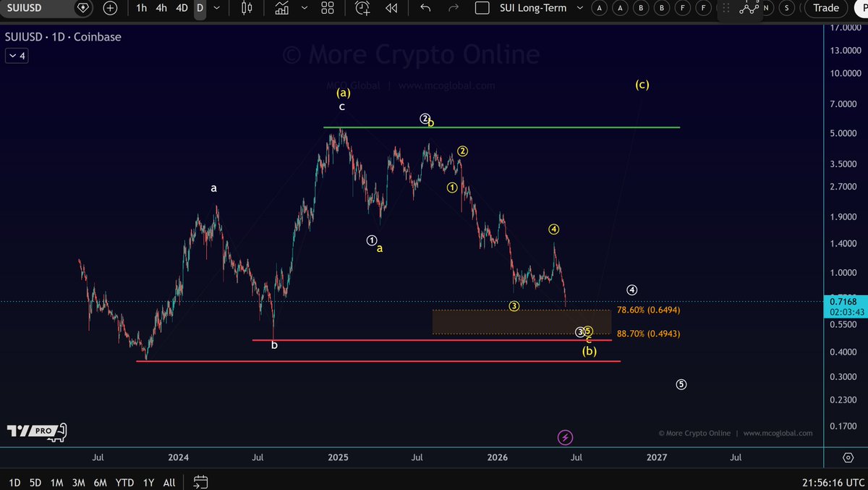The width and height of the screenshot is (868, 490).
Task: Select the 78.60% (0.6494) Fibonacci label
Action: point(648,310)
